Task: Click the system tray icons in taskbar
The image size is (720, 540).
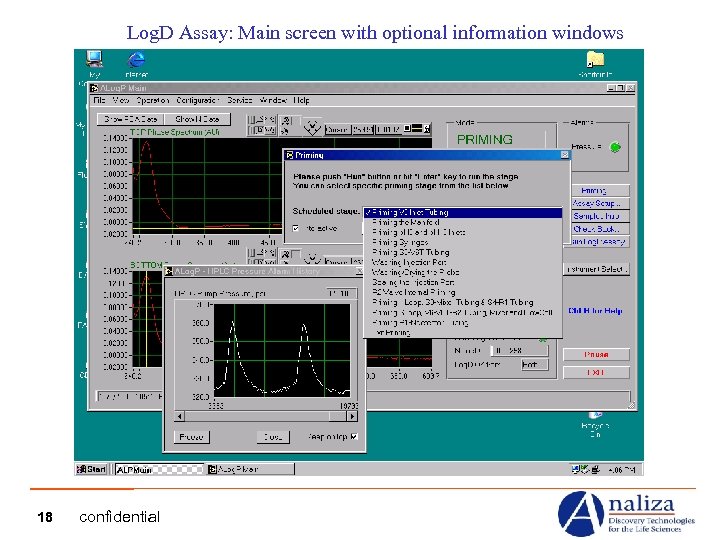Action: pyautogui.click(x=586, y=469)
